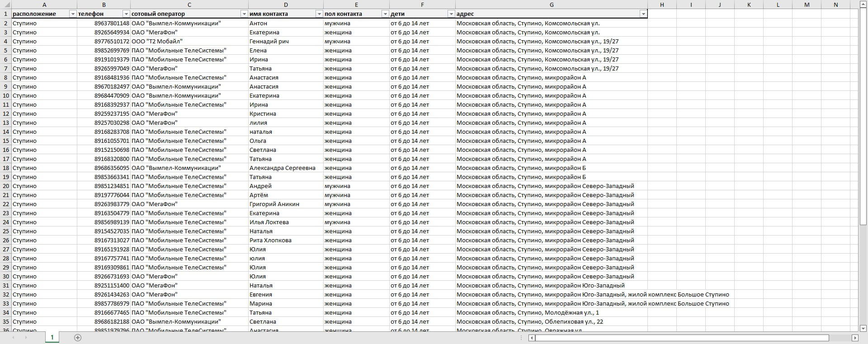
Task: Click the vertical scrollbar thumb
Action: pos(863,116)
